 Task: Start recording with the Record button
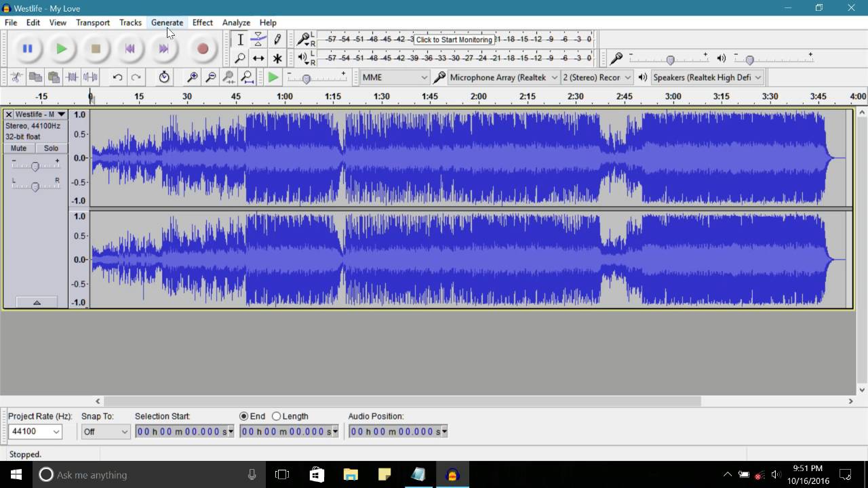[x=202, y=49]
